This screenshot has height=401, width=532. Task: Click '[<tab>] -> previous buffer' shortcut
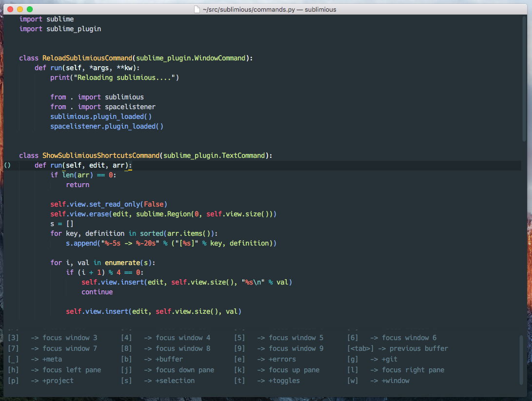[397, 349]
